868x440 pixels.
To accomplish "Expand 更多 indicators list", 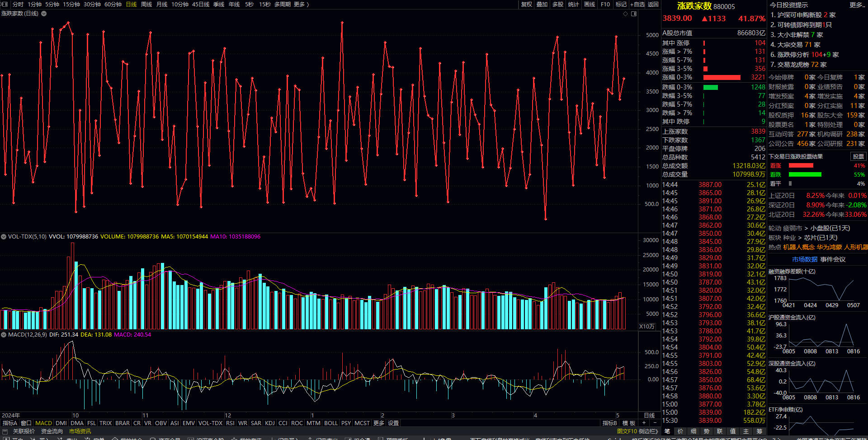I will [x=379, y=423].
